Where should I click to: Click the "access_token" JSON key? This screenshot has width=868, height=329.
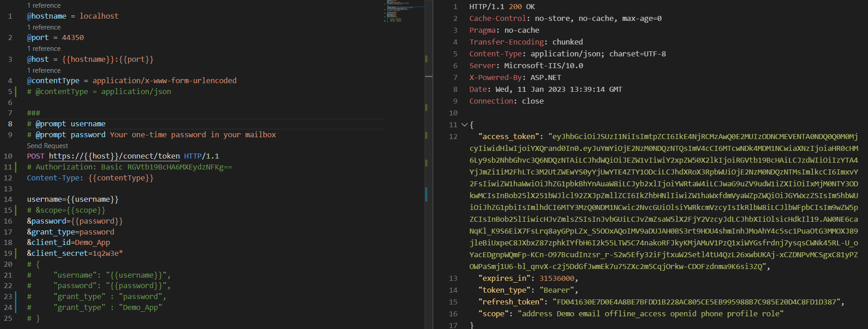(x=509, y=137)
